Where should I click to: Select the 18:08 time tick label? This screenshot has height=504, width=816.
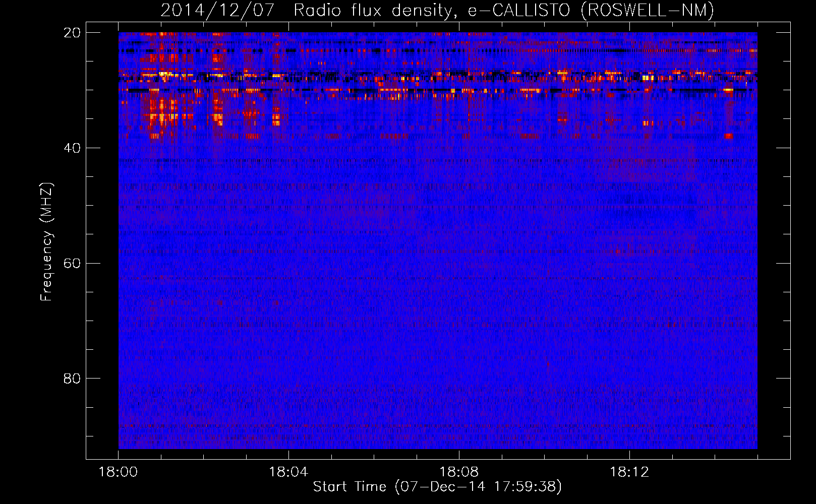[x=459, y=472]
